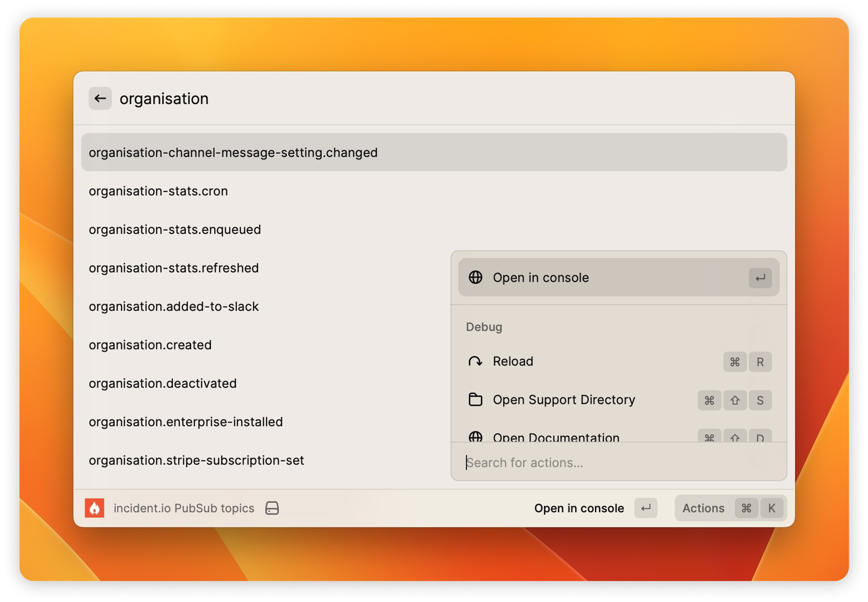Select organisation.stripe-subscription-set topic
The height and width of the screenshot is (602, 868).
click(x=196, y=460)
